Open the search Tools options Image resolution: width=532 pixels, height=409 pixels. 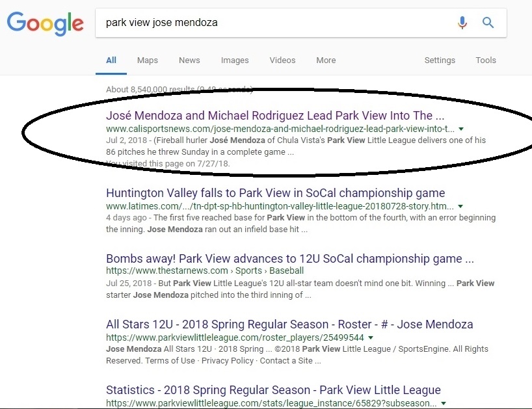486,60
